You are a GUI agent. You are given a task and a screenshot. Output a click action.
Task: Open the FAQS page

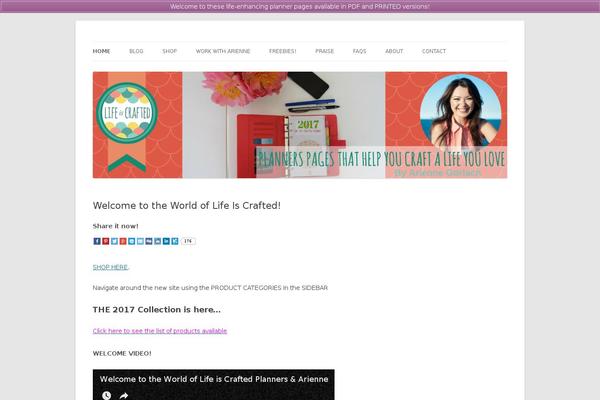point(359,51)
